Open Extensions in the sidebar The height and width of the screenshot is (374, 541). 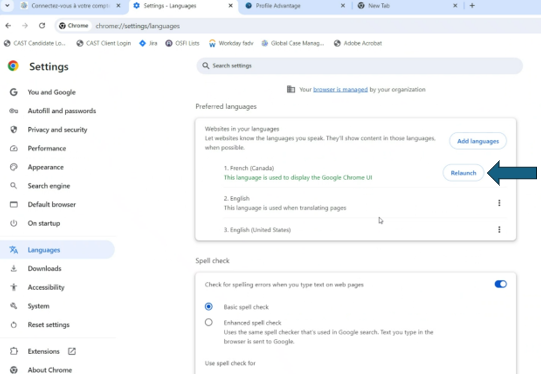point(43,351)
